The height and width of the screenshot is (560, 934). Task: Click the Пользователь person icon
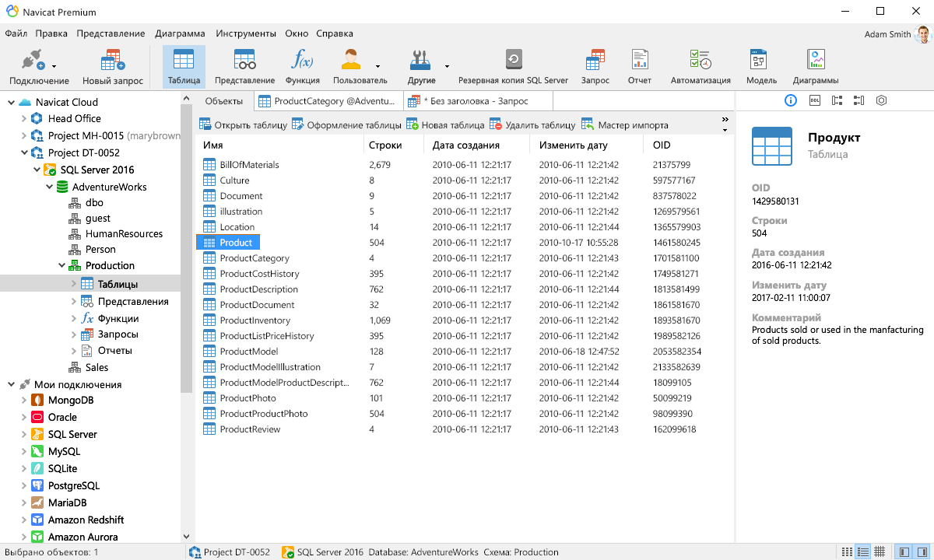pos(351,60)
